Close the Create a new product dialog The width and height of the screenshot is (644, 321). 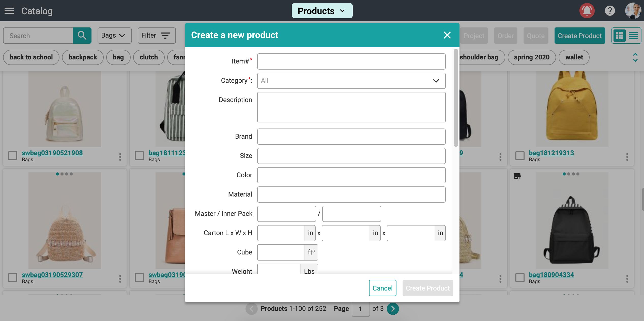coord(447,35)
